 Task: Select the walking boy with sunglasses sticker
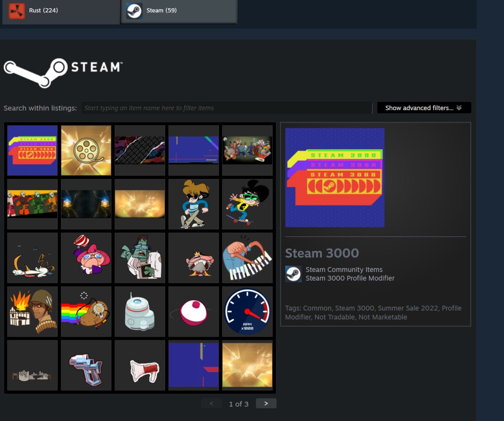(194, 204)
